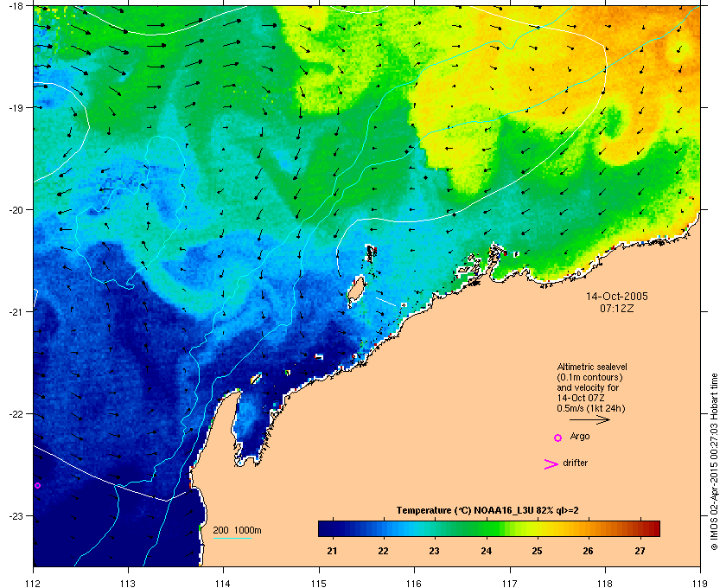The image size is (726, 588).
Task: Click the temperature color bar at 24
Action: pyautogui.click(x=486, y=528)
